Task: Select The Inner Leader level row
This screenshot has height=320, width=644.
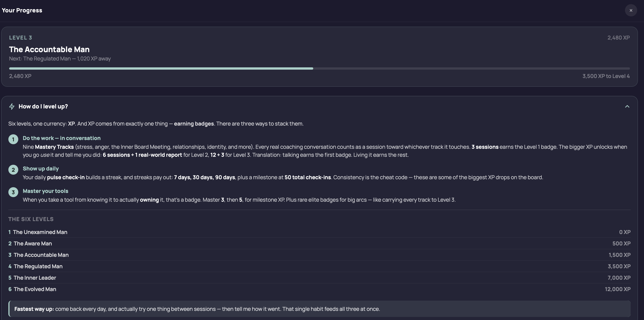Action: [x=319, y=278]
